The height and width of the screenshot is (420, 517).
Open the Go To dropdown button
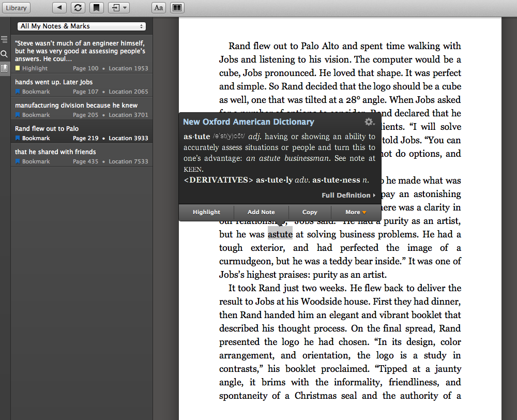[118, 8]
